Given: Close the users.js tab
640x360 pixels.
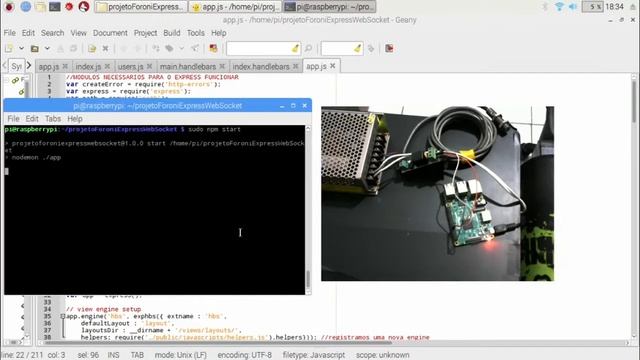Looking at the screenshot, I should pos(149,66).
